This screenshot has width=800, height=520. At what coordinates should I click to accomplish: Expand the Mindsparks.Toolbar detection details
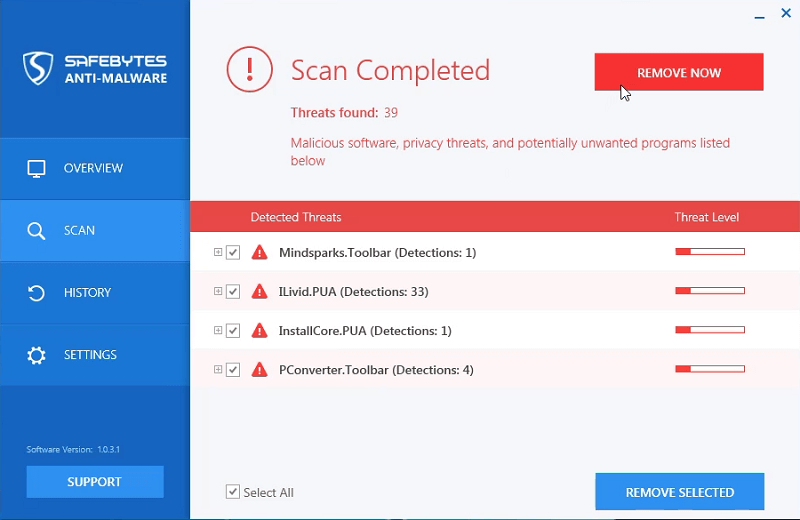(218, 252)
